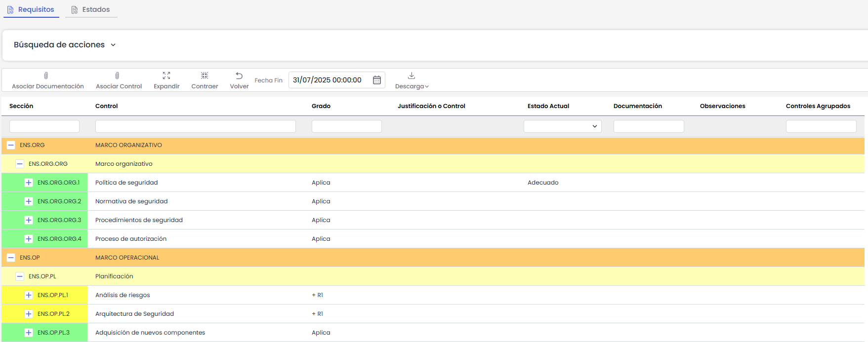
Task: Click the Asociar Control paperclip icon
Action: (117, 76)
